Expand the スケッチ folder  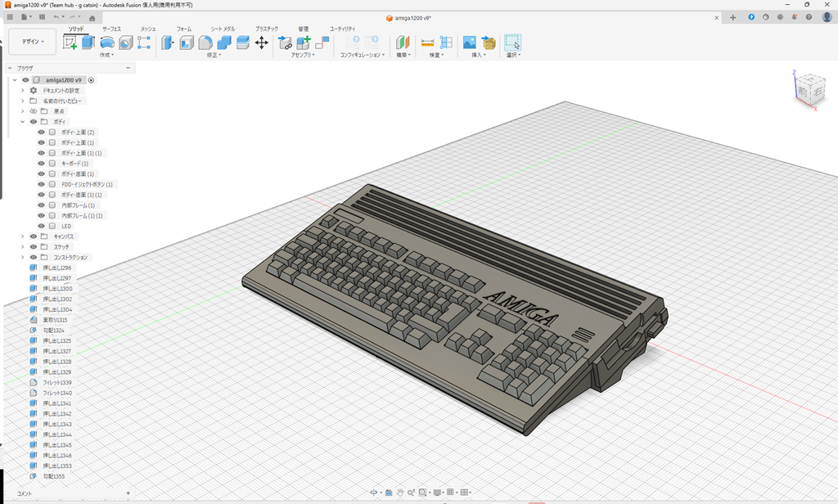[23, 245]
